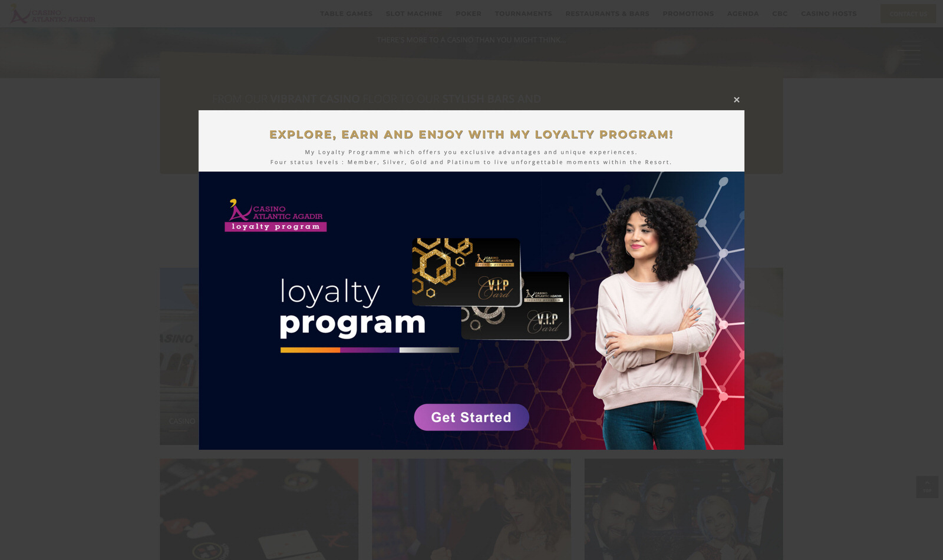Click the Contact Us button
Screen dimensions: 943x560
[x=908, y=14]
